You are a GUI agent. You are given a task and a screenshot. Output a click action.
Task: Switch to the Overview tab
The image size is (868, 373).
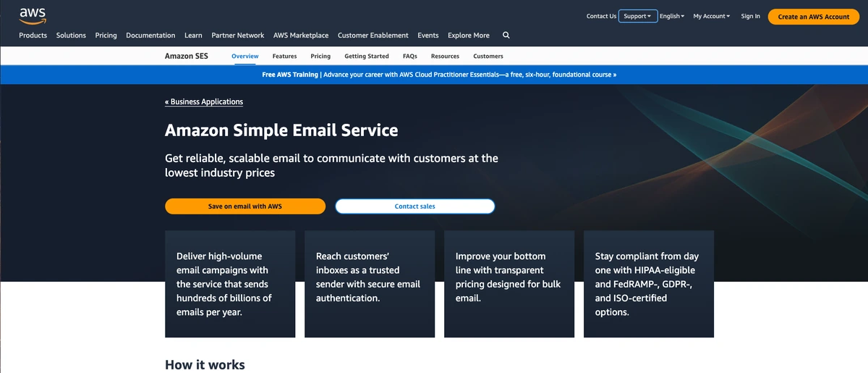tap(245, 56)
